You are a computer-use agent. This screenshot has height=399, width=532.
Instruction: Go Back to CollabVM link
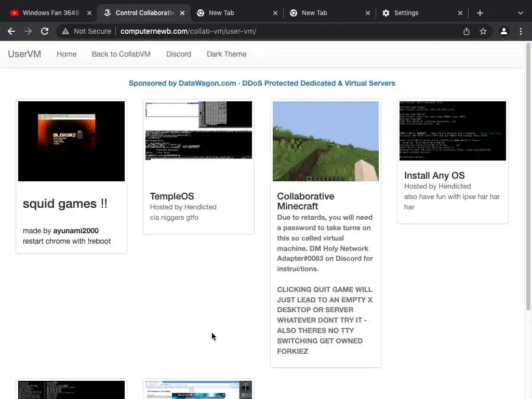pyautogui.click(x=121, y=54)
